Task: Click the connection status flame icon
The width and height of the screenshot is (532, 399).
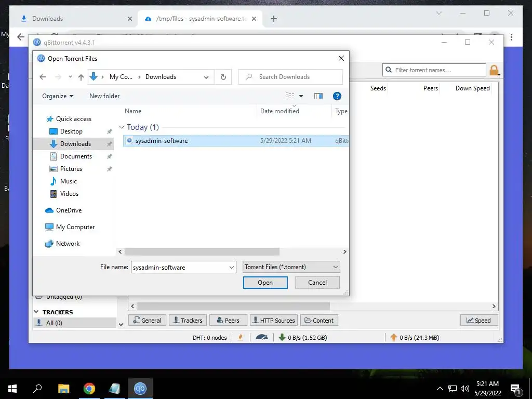Action: click(x=241, y=338)
